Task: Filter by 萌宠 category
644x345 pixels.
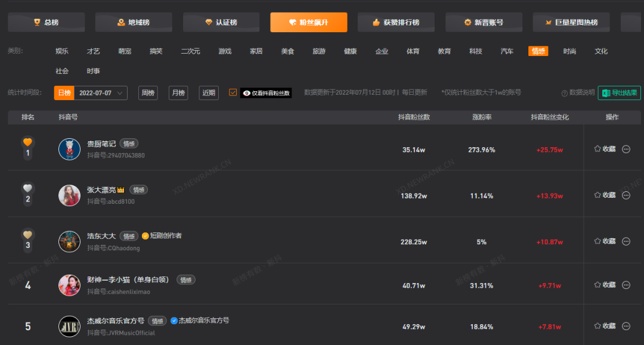Action: point(125,51)
